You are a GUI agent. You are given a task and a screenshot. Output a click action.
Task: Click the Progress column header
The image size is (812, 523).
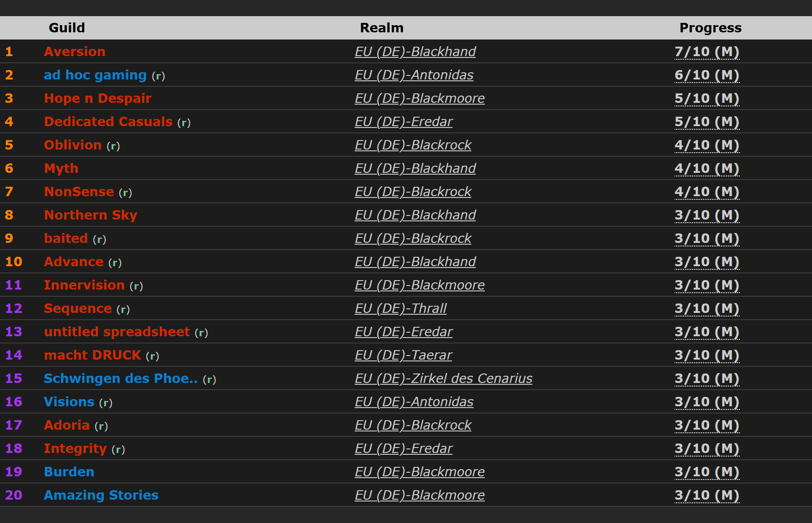[x=711, y=28]
